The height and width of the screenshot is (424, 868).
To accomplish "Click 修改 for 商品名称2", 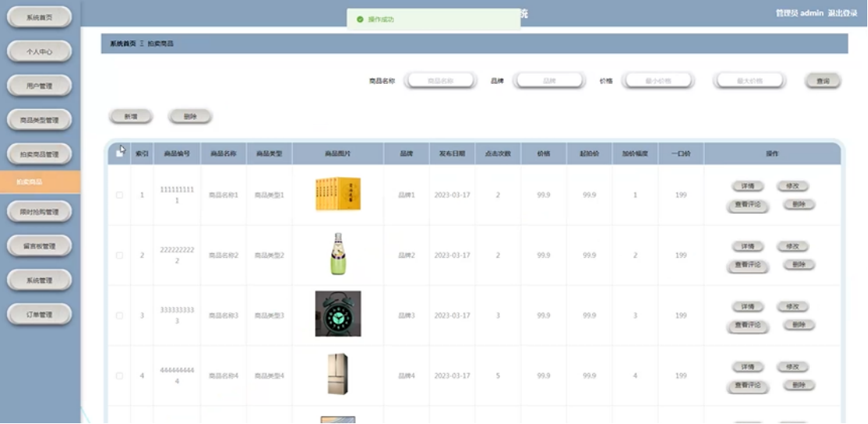I will click(x=792, y=246).
